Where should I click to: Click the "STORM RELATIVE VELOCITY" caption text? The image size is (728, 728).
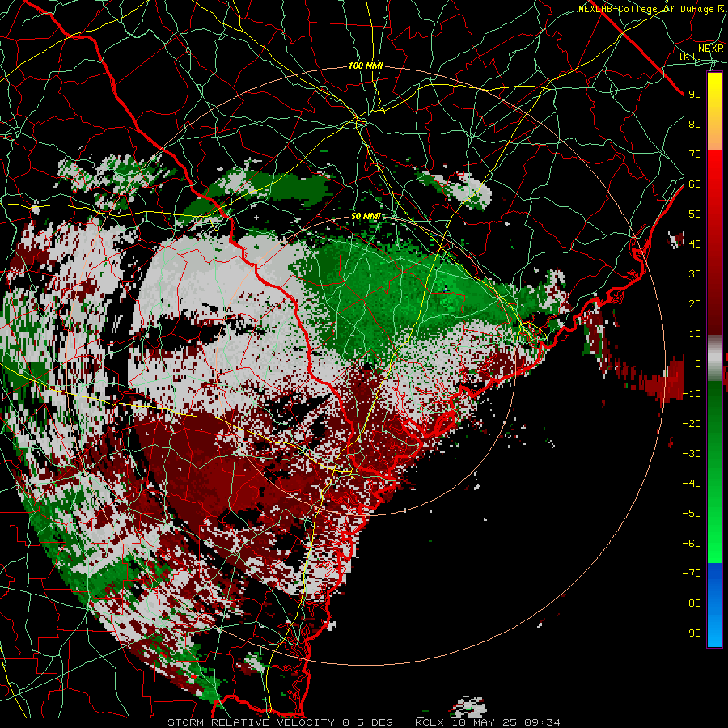tap(251, 722)
